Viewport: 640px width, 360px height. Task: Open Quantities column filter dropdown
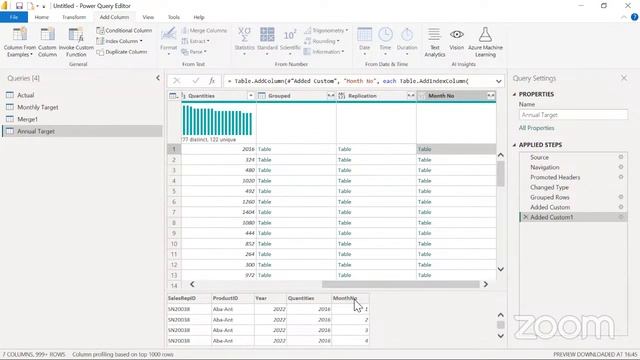click(251, 96)
